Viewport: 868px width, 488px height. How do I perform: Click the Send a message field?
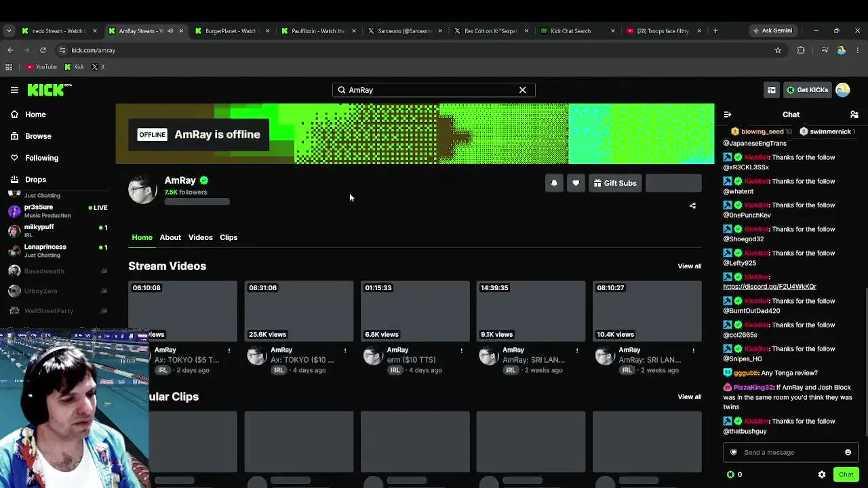790,452
